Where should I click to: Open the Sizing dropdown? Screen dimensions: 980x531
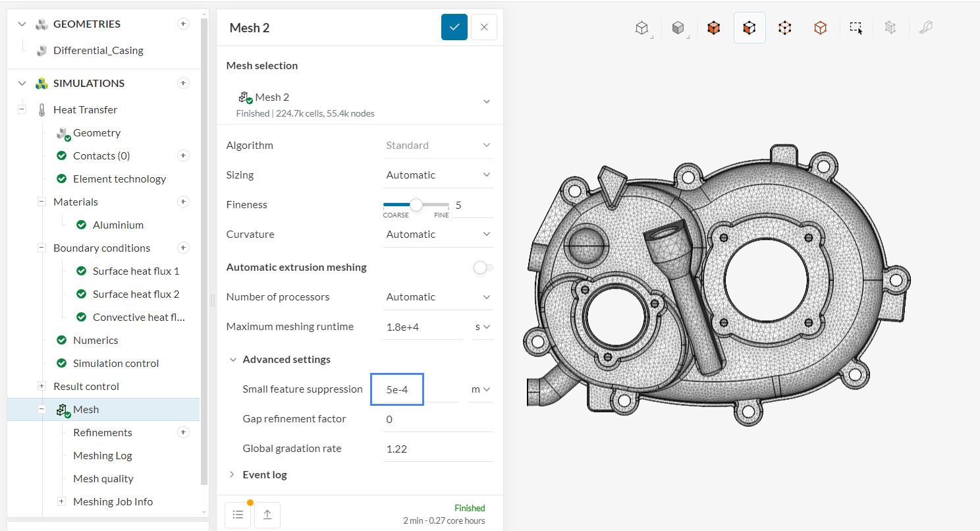point(438,174)
